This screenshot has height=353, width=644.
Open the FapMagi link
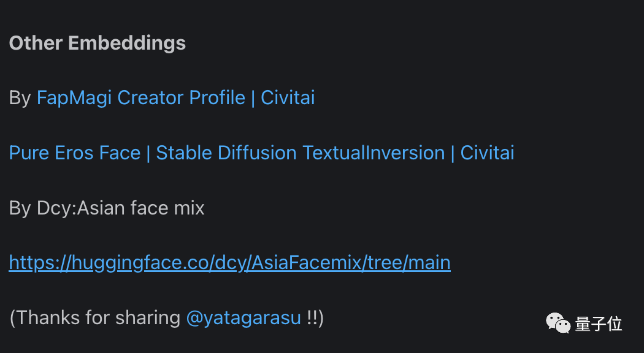[74, 98]
